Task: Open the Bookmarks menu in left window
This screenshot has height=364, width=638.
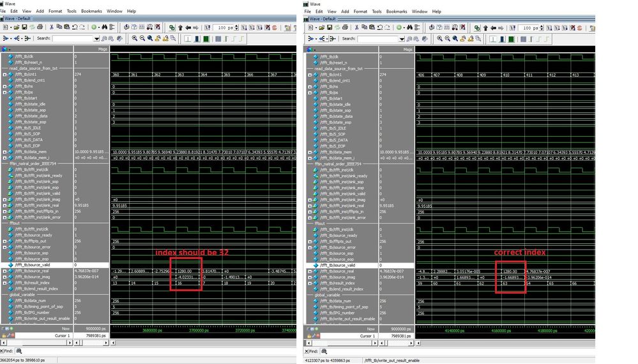Action: coord(91,11)
